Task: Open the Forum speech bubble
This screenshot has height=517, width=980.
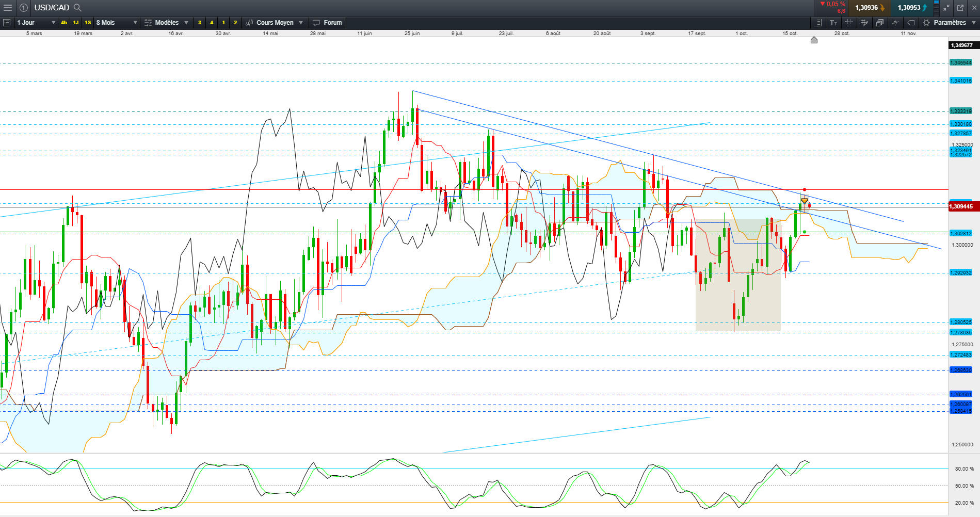Action: click(327, 23)
